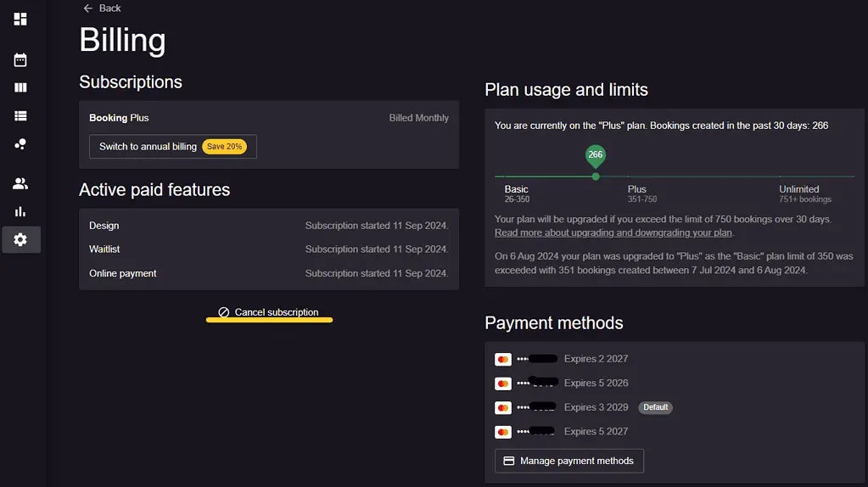Open the list view icon in sidebar
Viewport: 868px width, 487px height.
(x=20, y=115)
